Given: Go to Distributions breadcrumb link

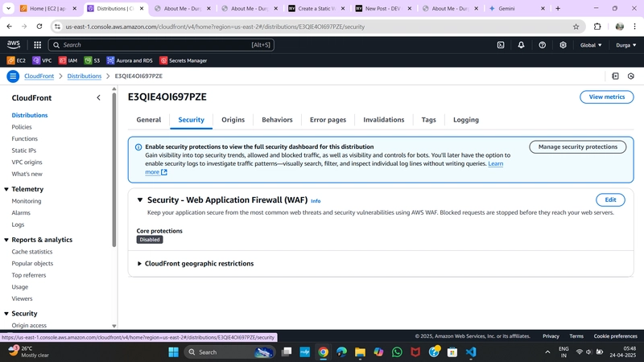Looking at the screenshot, I should coord(85,76).
